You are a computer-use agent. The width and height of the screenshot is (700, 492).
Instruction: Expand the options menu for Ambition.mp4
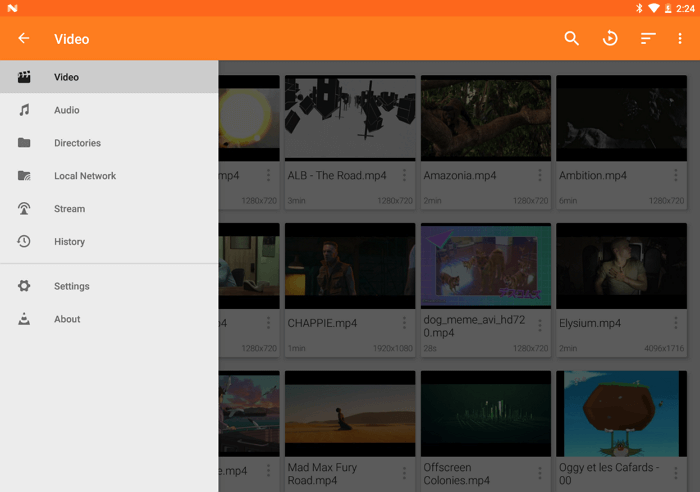(x=676, y=176)
